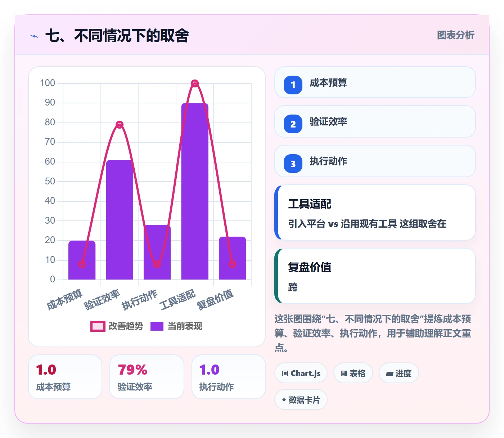Viewport: 504px width, 438px height.
Task: Click the 复盘价值 x-axis label
Action: [x=215, y=299]
